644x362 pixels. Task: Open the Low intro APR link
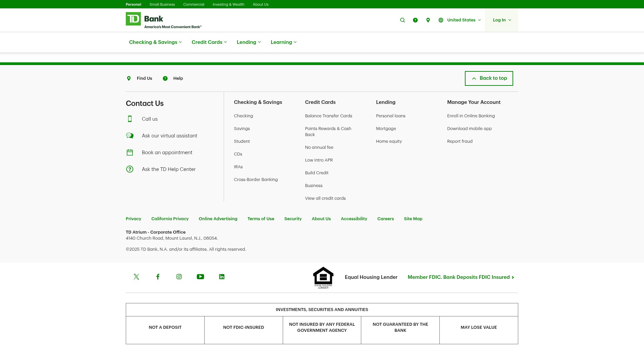point(319,160)
